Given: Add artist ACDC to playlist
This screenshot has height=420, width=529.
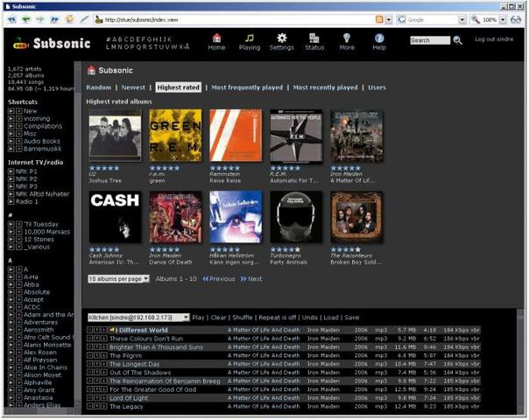Looking at the screenshot, I should [19, 307].
